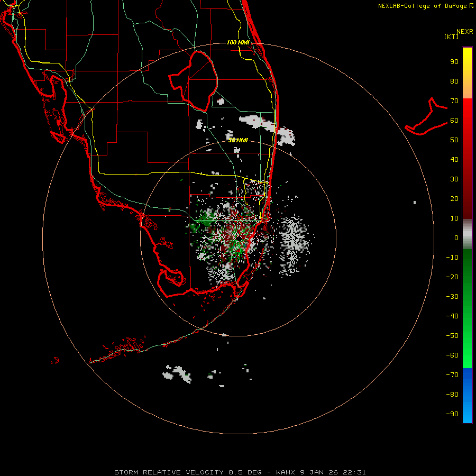
Task: Click the -40 value on the velocity scale
Action: click(x=452, y=316)
